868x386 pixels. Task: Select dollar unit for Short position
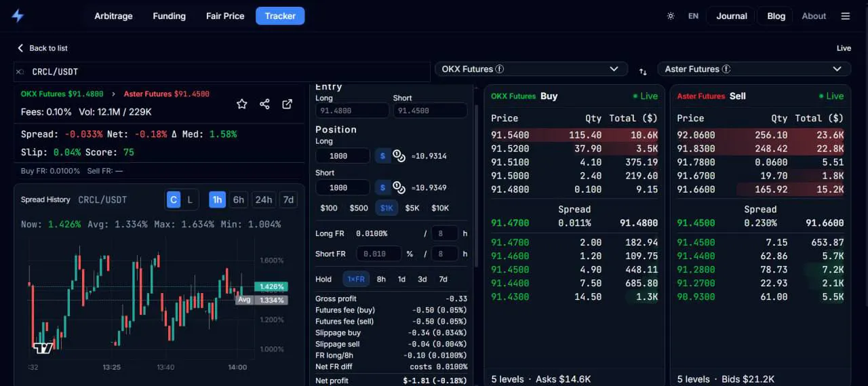click(x=382, y=187)
